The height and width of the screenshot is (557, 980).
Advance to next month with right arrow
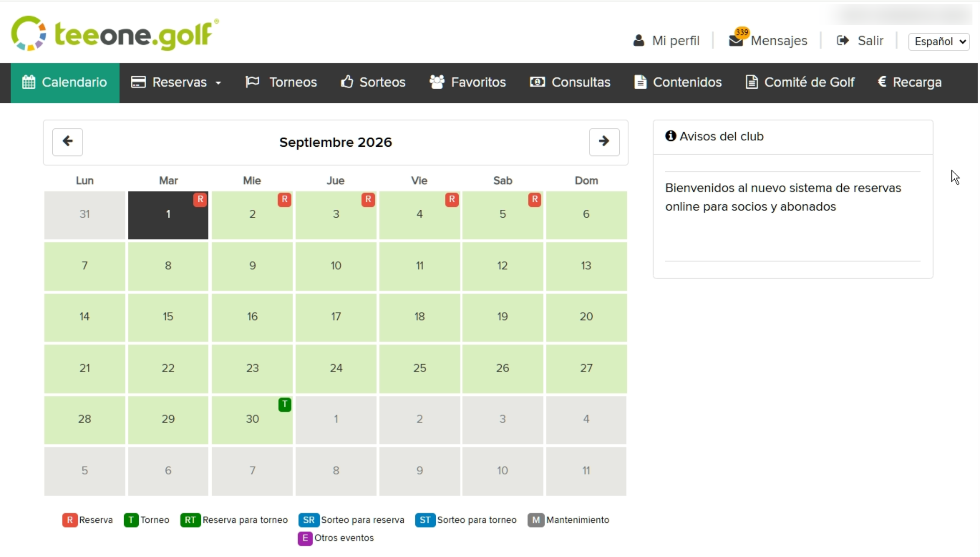pos(604,142)
